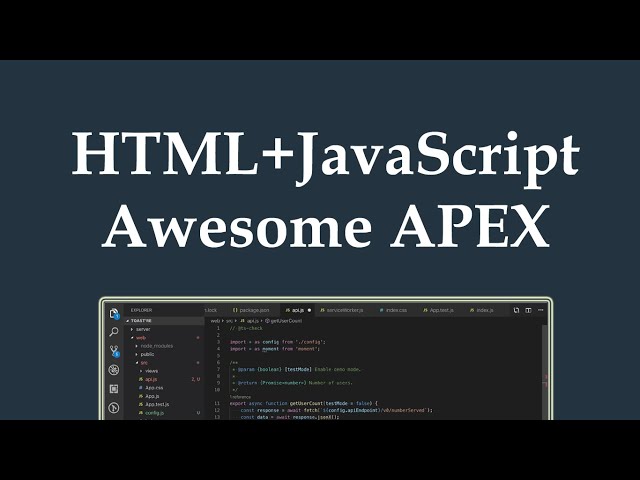Image resolution: width=640 pixels, height=480 pixels.
Task: Open the Explorer icon in activity bar
Action: (x=114, y=314)
